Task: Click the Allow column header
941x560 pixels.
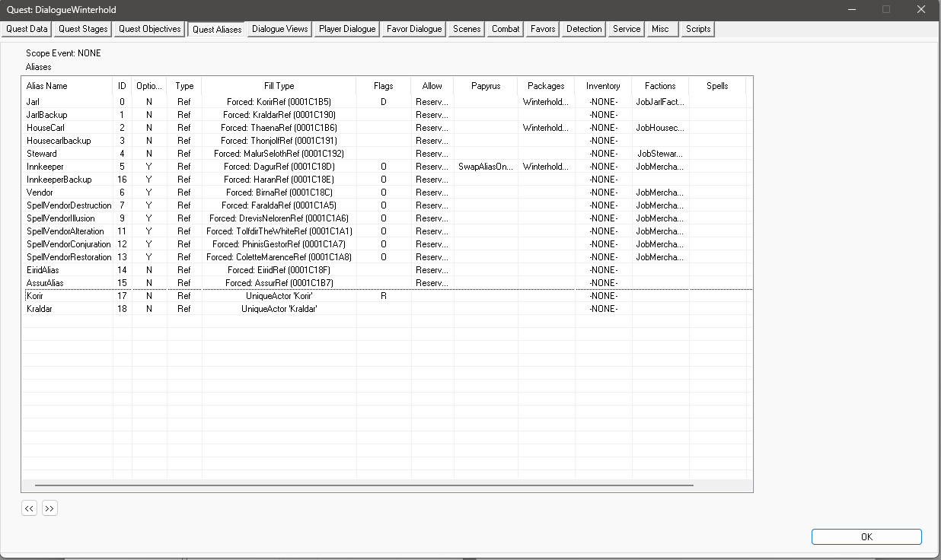Action: click(x=432, y=86)
